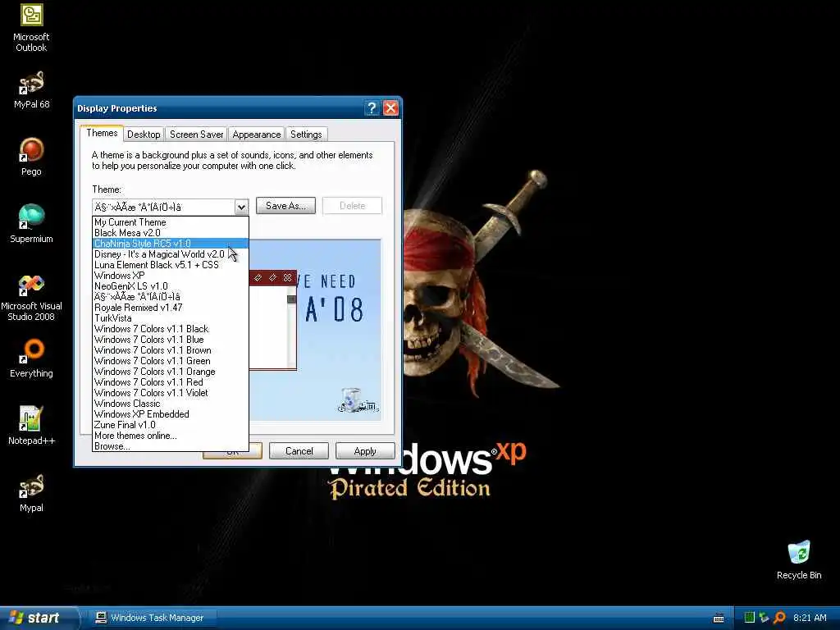Click More themes online... entry
This screenshot has height=630, width=840.
[x=171, y=436]
